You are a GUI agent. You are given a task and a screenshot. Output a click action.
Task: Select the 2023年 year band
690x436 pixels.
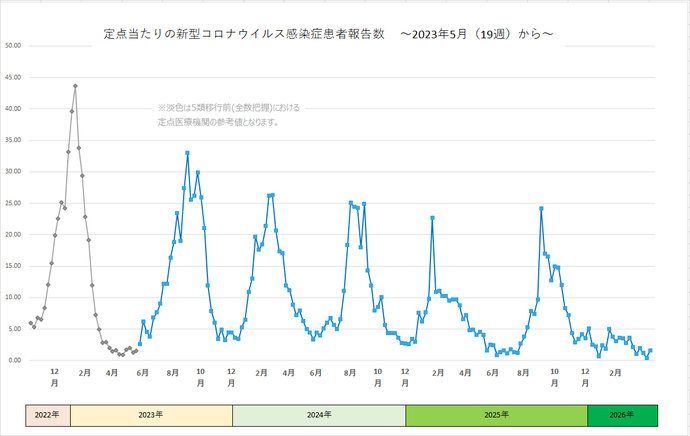pyautogui.click(x=151, y=415)
